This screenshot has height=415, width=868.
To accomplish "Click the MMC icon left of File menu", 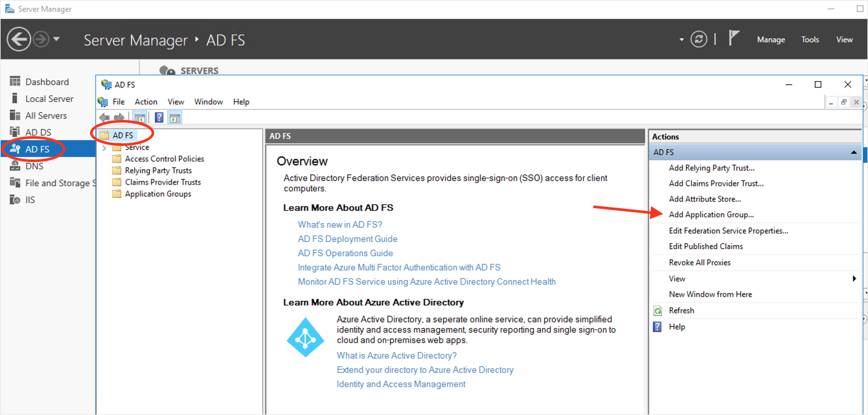I will [x=102, y=102].
